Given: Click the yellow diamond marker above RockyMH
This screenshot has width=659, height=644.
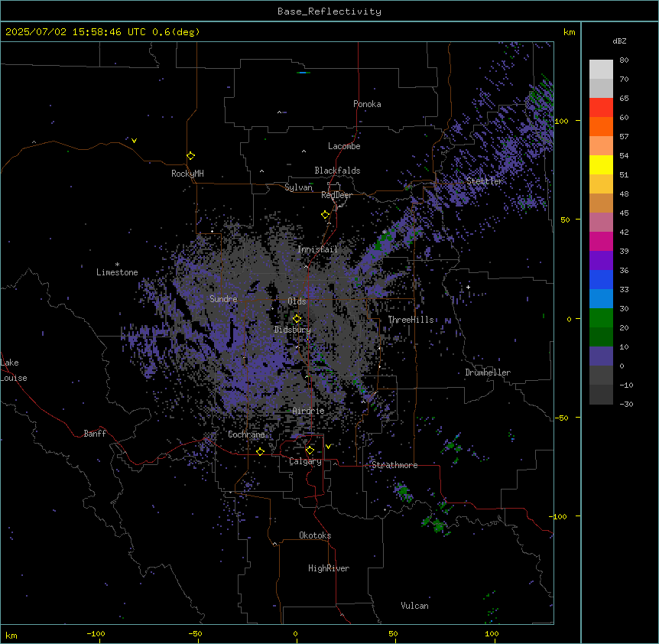Looking at the screenshot, I should click(191, 156).
